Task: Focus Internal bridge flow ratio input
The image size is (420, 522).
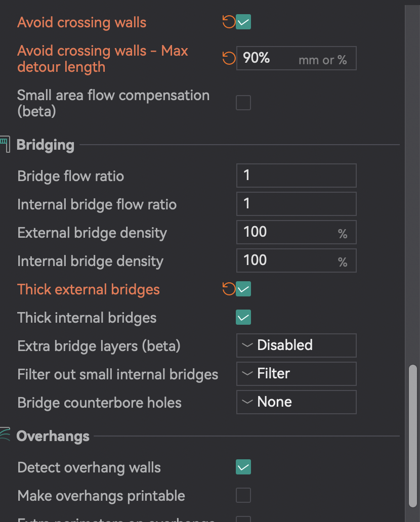Action: (297, 204)
